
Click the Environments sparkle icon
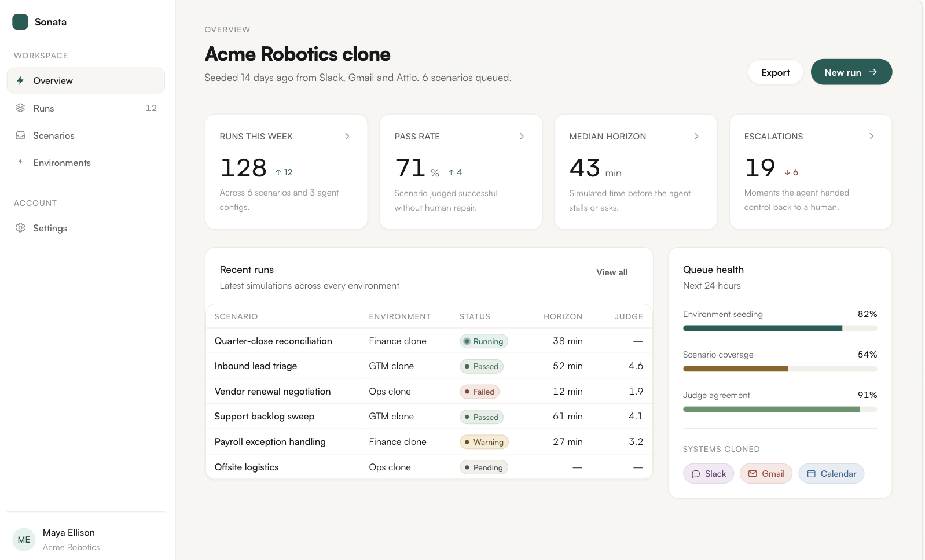(20, 162)
